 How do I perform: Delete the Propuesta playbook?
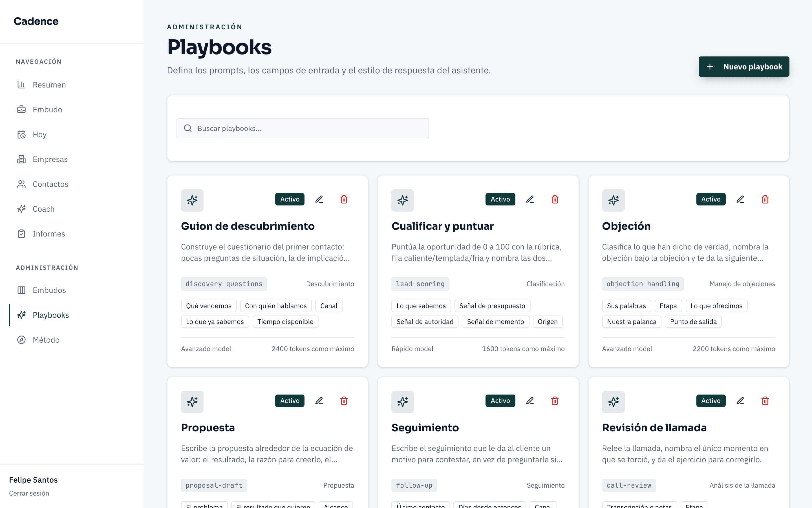coord(344,401)
